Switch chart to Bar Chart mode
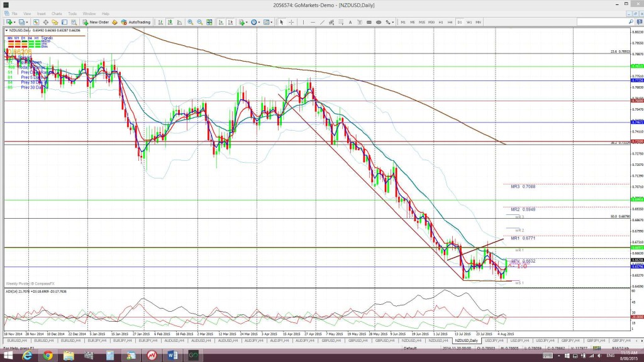The width and height of the screenshot is (644, 362). point(160,22)
